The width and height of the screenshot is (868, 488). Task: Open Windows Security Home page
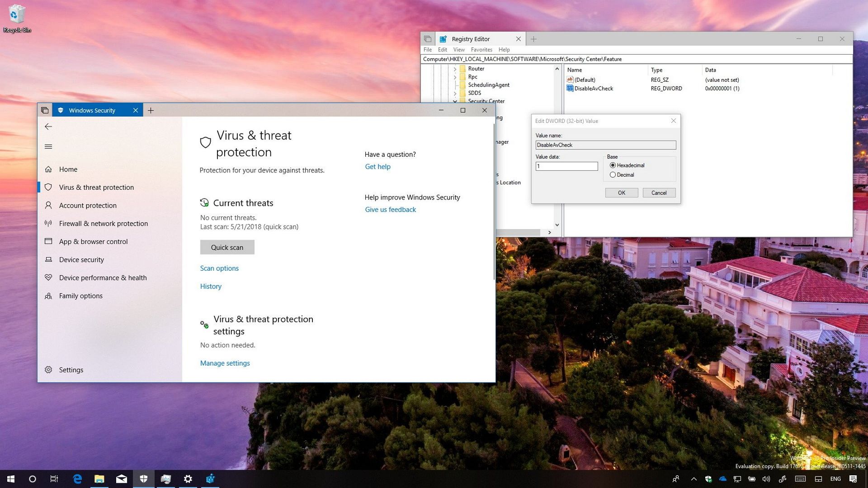pyautogui.click(x=68, y=169)
